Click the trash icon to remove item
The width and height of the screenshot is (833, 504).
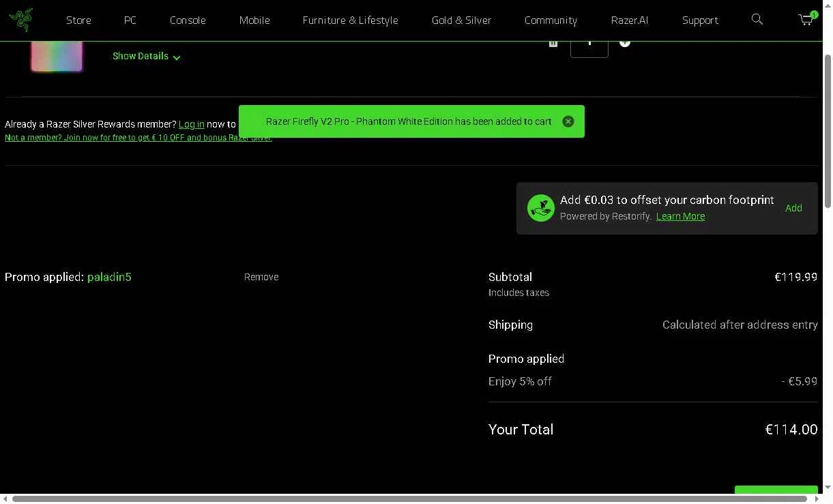pyautogui.click(x=553, y=44)
